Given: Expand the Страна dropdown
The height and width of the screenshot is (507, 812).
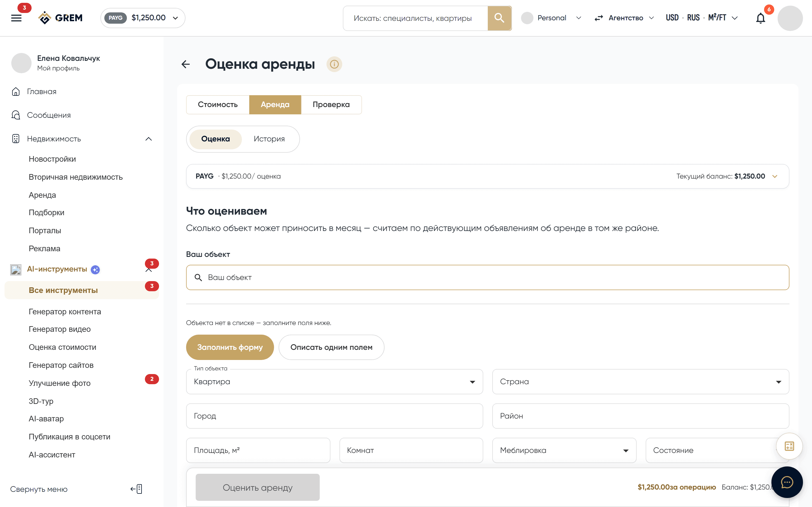Looking at the screenshot, I should [x=640, y=382].
